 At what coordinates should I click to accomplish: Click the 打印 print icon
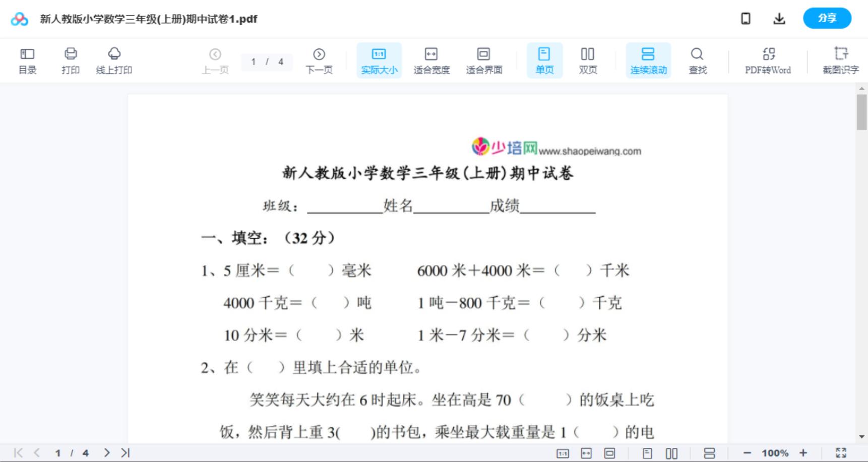(x=70, y=59)
